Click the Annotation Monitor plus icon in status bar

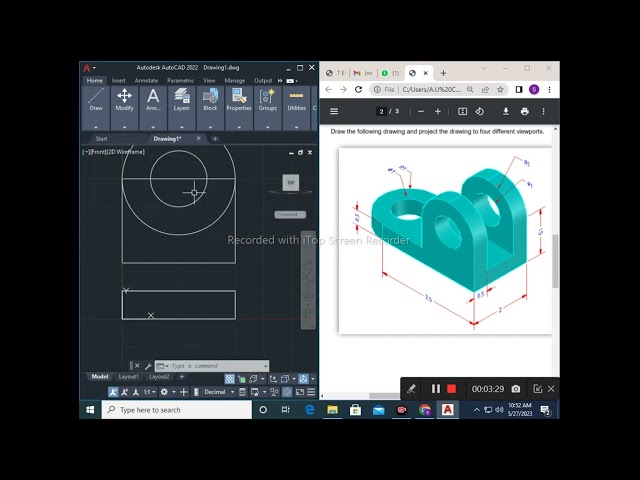[x=184, y=392]
